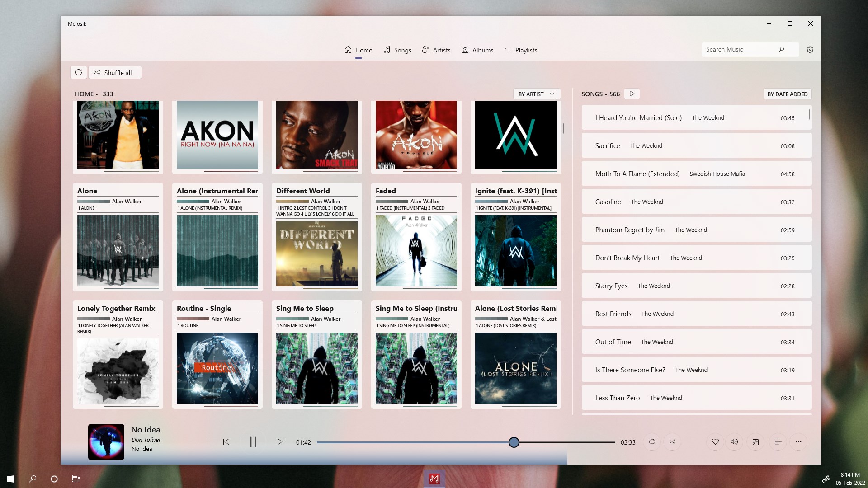Play the song Best Friends
868x488 pixels.
click(697, 314)
